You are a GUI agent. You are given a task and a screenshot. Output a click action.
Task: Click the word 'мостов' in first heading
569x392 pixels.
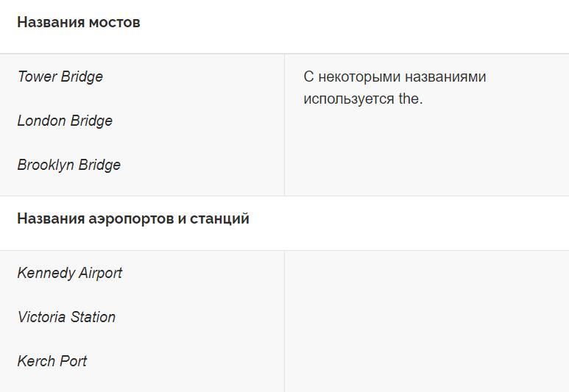pyautogui.click(x=115, y=23)
